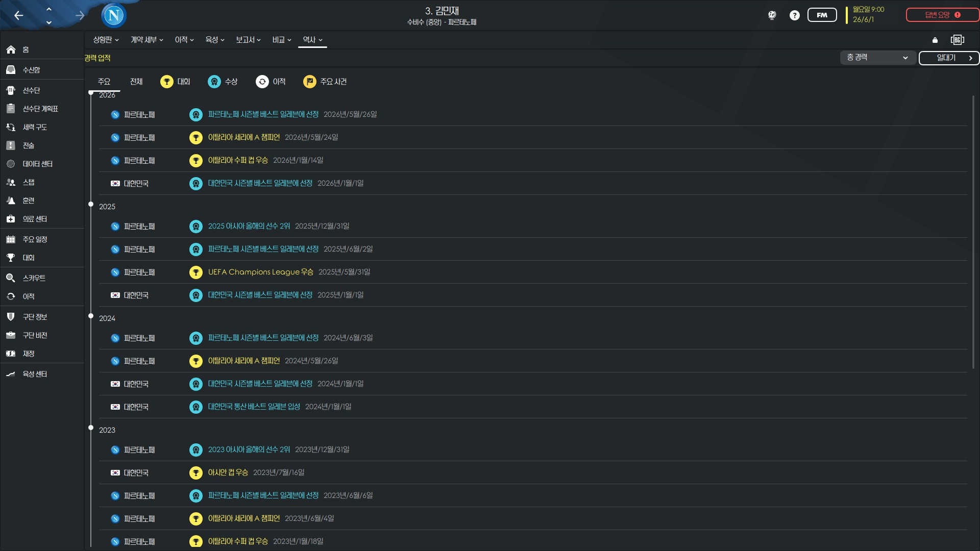980x551 pixels.
Task: Go forward with the right arrow
Action: [x=80, y=15]
